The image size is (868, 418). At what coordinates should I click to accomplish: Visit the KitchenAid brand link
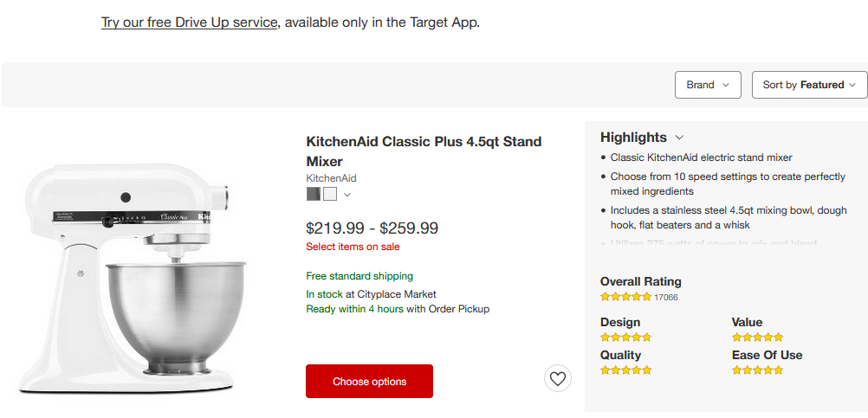pos(331,178)
